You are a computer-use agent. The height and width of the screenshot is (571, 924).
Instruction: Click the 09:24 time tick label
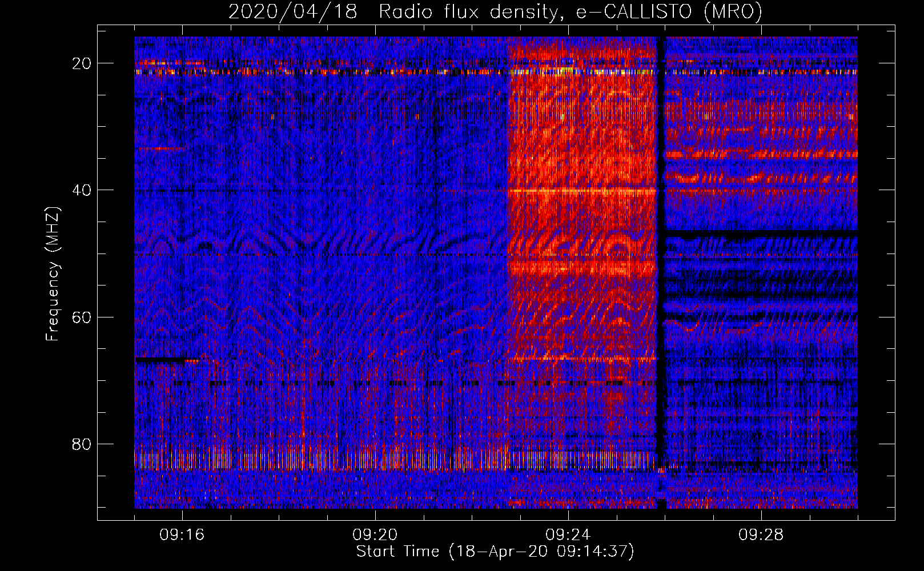568,535
